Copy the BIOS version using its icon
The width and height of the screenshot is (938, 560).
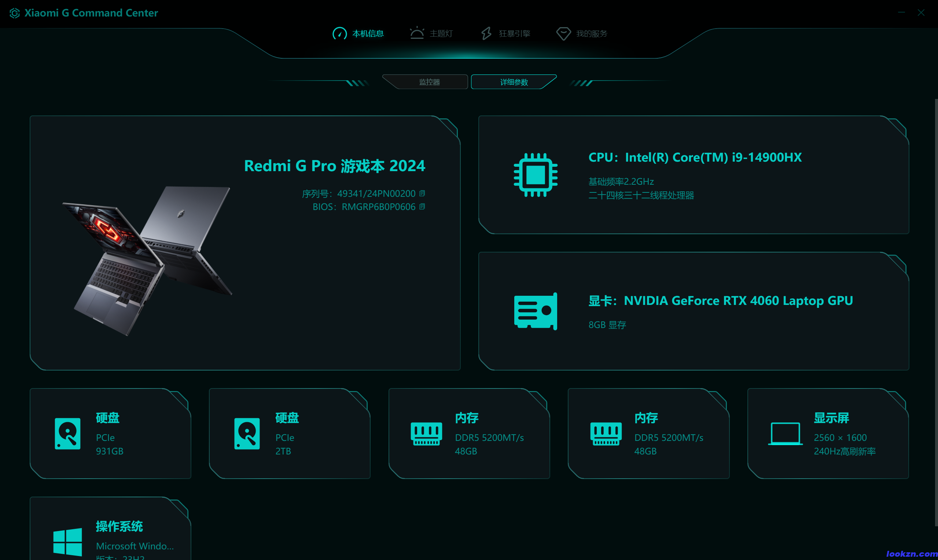point(422,206)
